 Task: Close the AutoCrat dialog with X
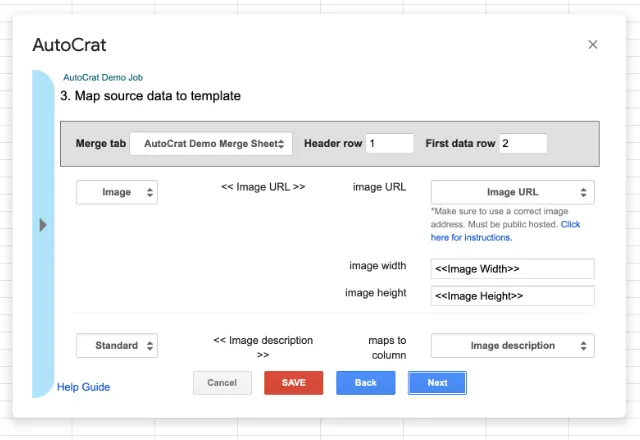593,45
